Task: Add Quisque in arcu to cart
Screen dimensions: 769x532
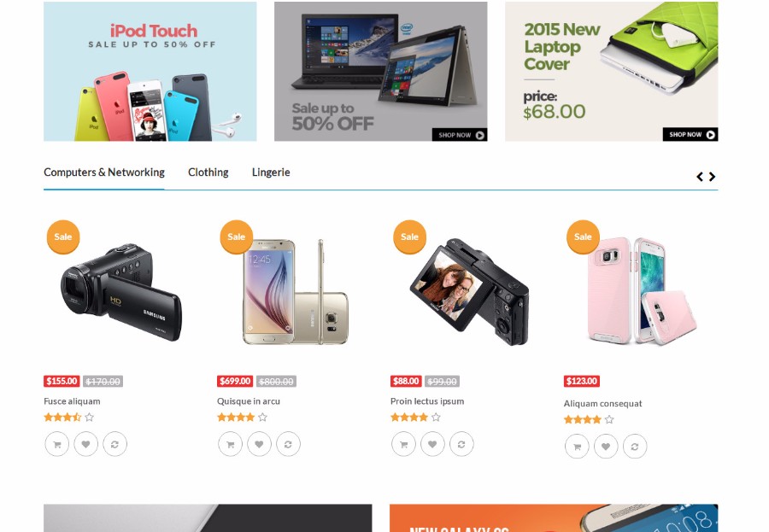Action: [230, 444]
